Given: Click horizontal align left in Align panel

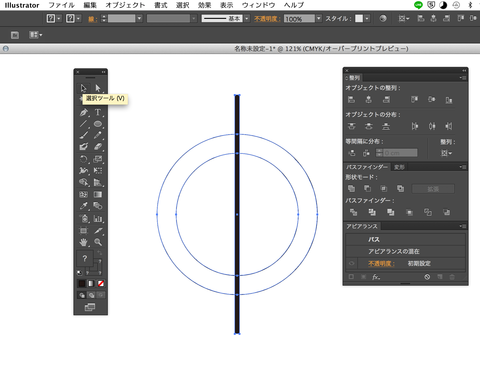Looking at the screenshot, I should click(351, 99).
